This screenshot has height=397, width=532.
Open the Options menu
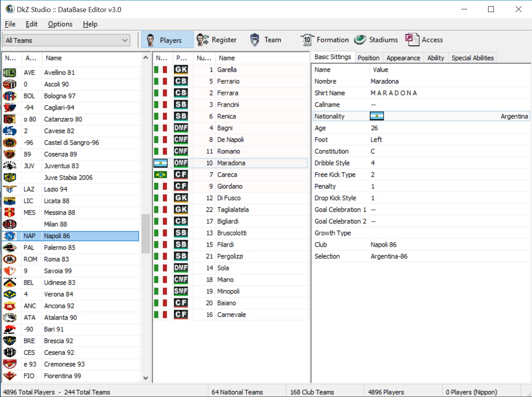coord(60,24)
